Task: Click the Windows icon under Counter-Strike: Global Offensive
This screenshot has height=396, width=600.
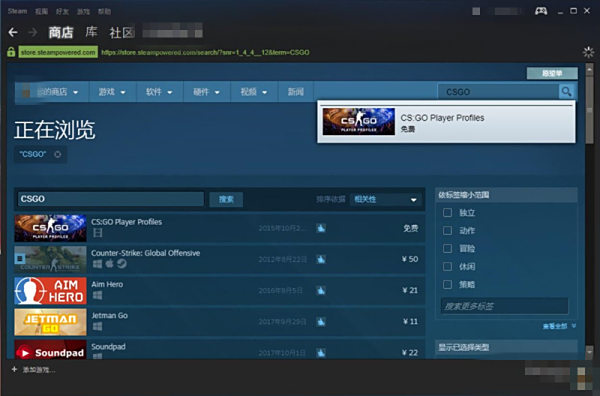Action: 98,264
